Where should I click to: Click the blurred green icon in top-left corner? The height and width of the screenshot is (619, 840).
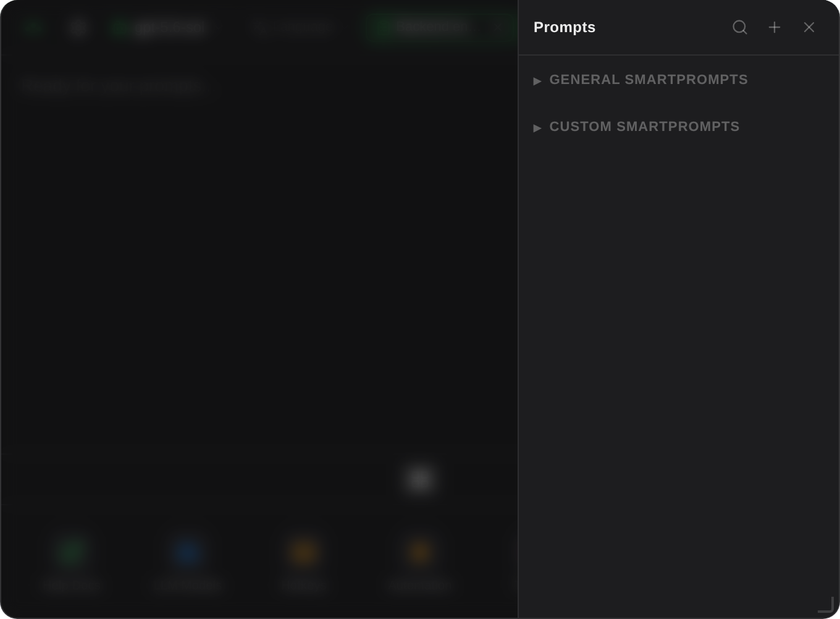coord(33,27)
